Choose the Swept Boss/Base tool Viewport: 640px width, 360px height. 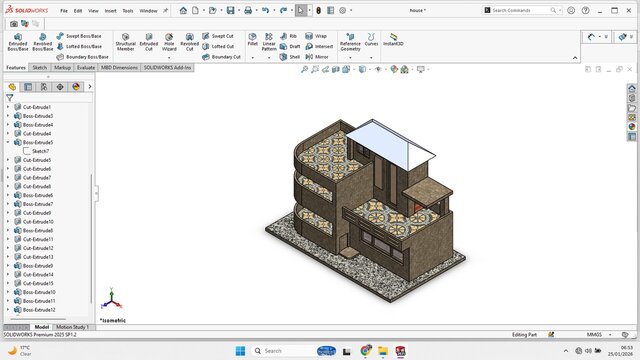pos(79,36)
